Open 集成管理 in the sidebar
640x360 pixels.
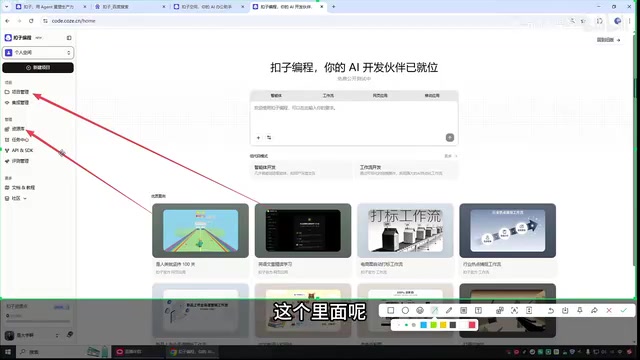(x=17, y=102)
